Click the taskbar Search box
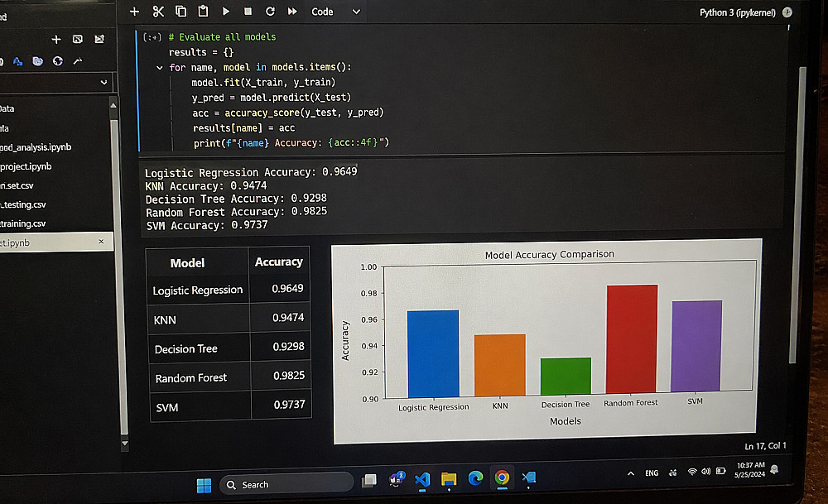828x504 pixels. click(286, 484)
